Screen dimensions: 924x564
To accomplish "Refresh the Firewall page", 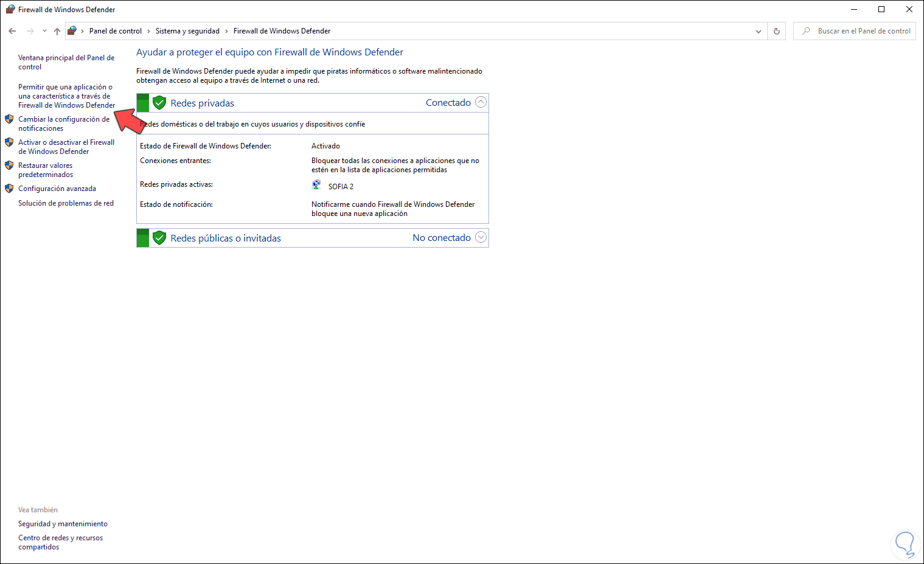I will click(777, 31).
